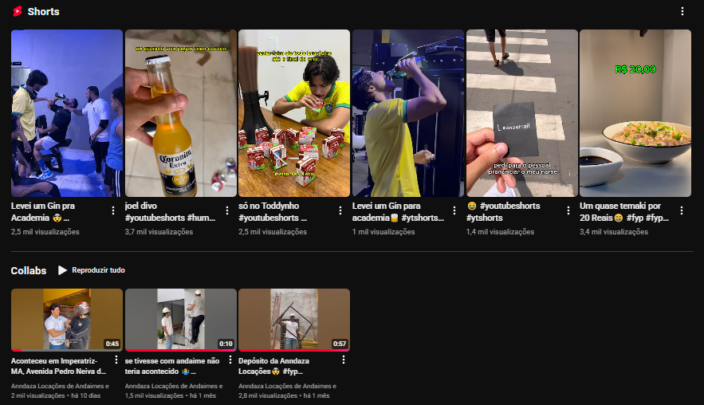Open options for 'Depósito da Anndaza' video
This screenshot has width=704, height=405.
(x=343, y=360)
